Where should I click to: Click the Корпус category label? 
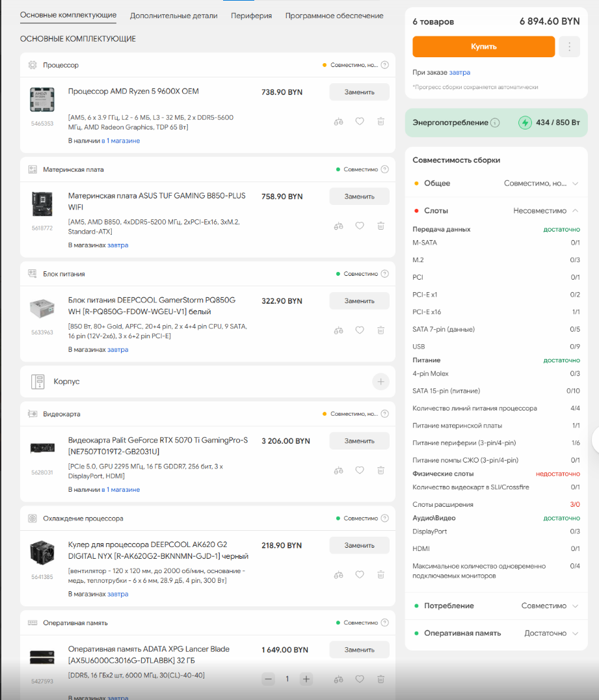coord(66,382)
